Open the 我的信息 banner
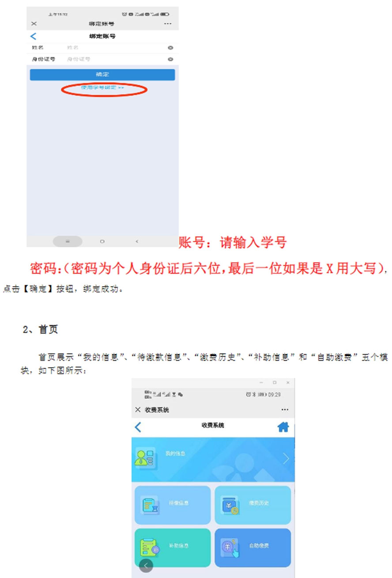The height and width of the screenshot is (578, 392). pos(213,460)
